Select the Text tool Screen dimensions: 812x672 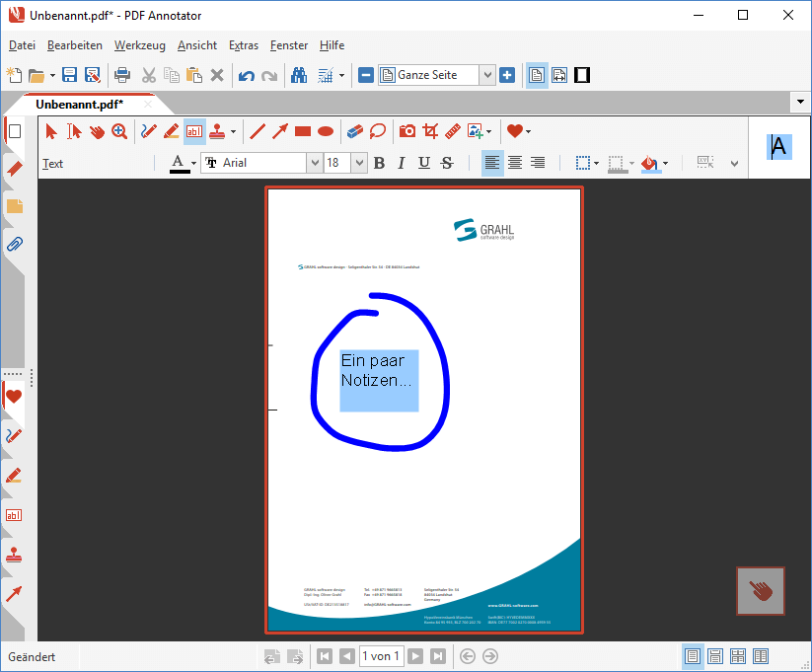pos(194,131)
